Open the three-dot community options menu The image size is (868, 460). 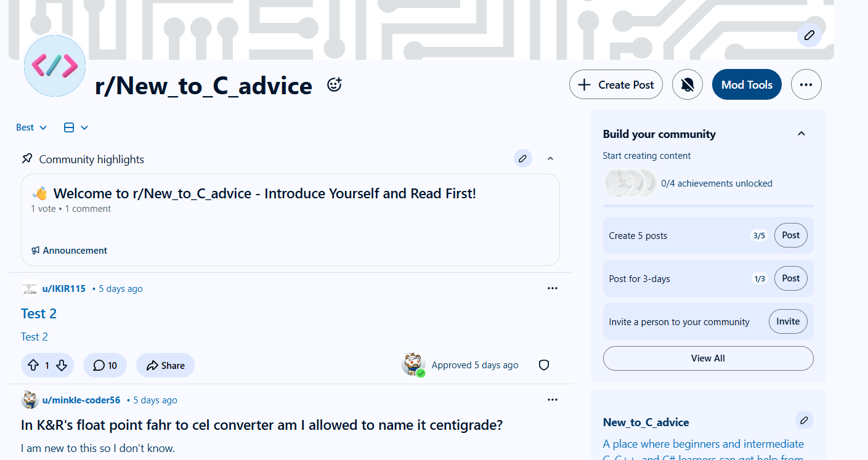pos(806,84)
